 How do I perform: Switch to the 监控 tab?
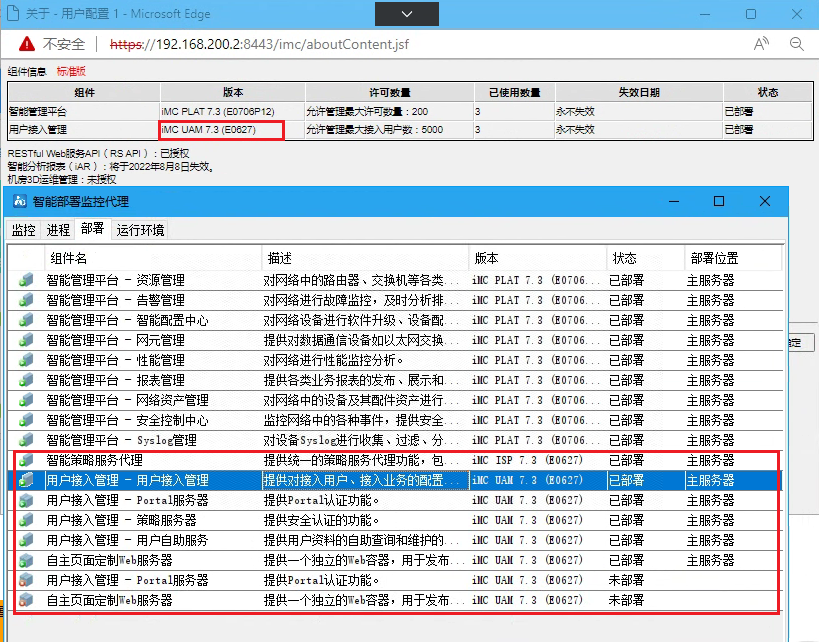tap(23, 230)
